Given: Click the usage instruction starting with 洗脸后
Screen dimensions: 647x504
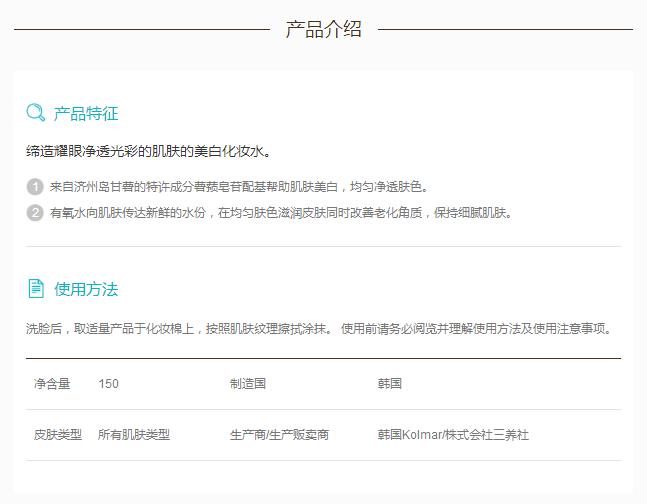Looking at the screenshot, I should (x=180, y=328).
